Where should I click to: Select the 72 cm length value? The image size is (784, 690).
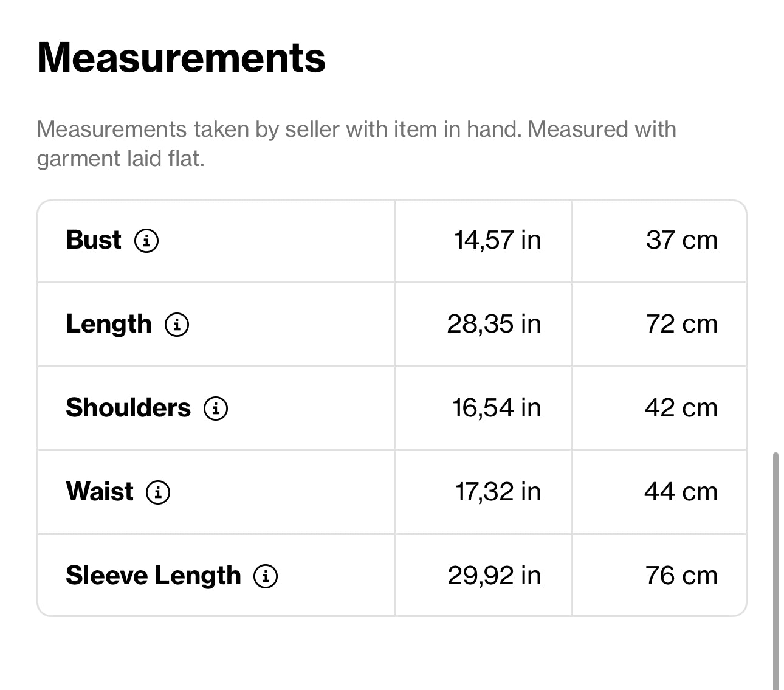pos(681,324)
